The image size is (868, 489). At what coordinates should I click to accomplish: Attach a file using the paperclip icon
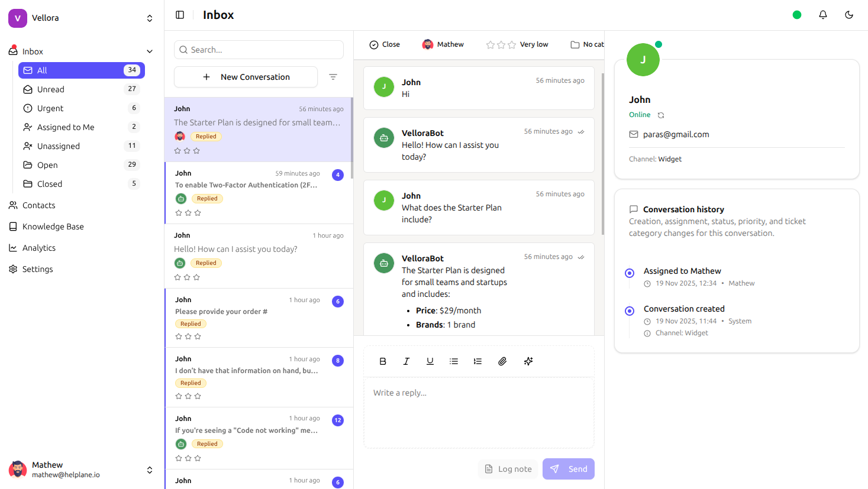pos(502,361)
